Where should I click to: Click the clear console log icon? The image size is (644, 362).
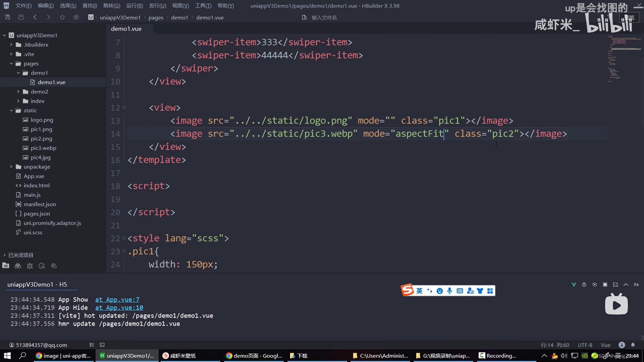pyautogui.click(x=636, y=285)
